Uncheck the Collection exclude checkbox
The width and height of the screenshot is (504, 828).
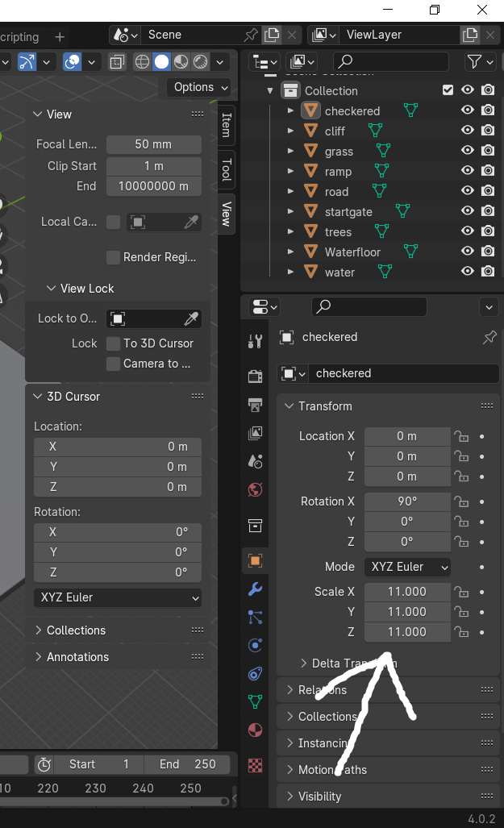[x=448, y=89]
